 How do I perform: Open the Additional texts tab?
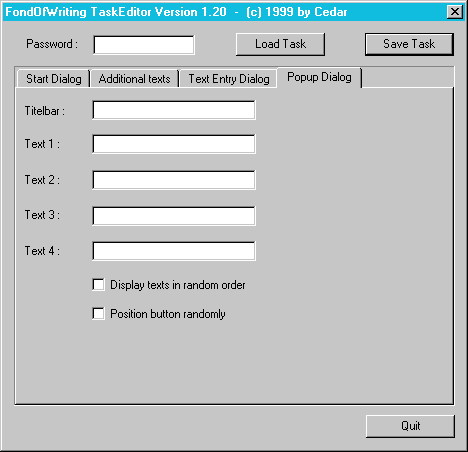coord(135,79)
